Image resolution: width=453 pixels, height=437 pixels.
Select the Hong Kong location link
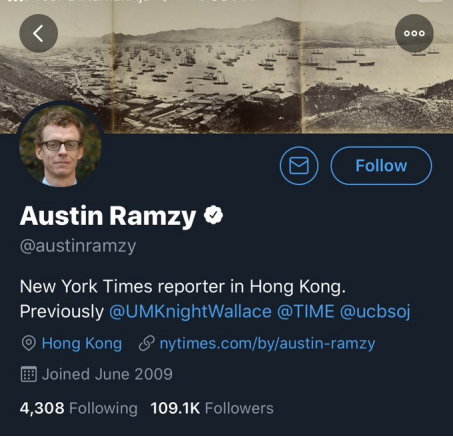[82, 343]
